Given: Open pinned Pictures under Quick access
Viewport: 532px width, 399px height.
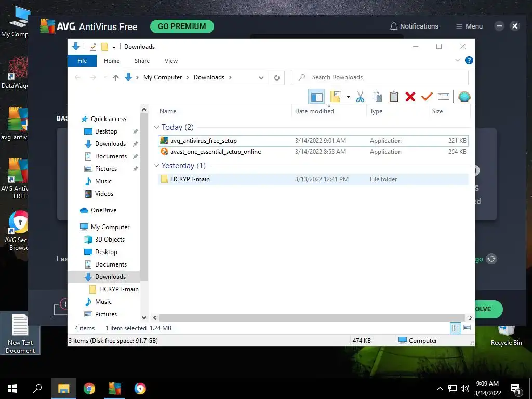Looking at the screenshot, I should pos(106,169).
